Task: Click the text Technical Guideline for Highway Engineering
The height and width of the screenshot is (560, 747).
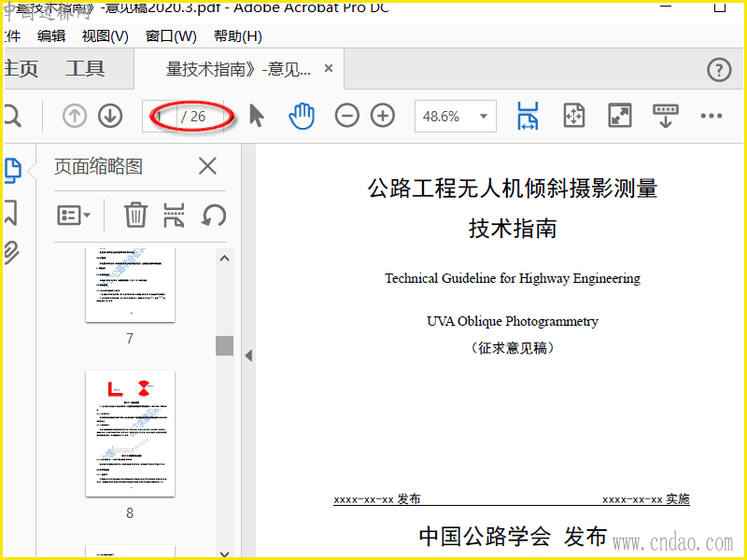Action: [x=513, y=278]
